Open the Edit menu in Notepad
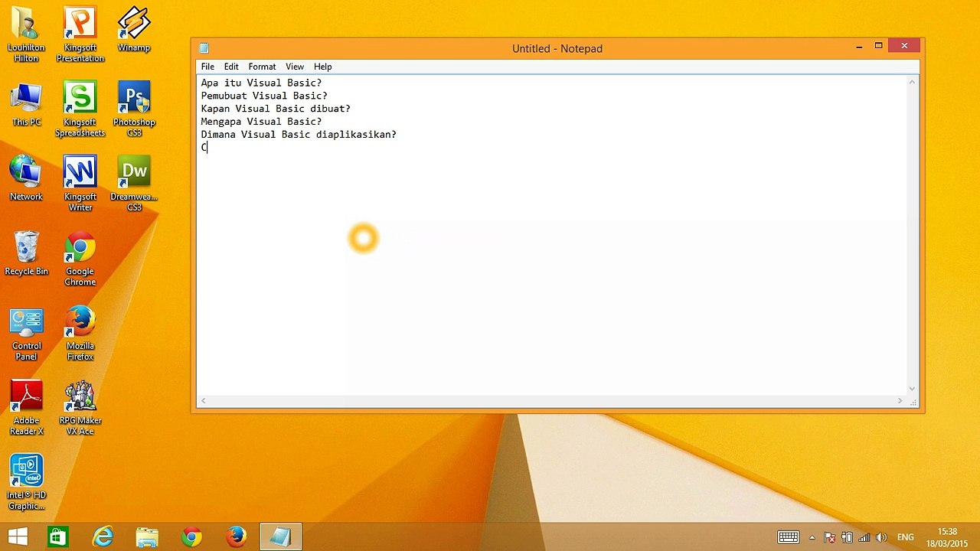This screenshot has width=980, height=551. point(231,67)
